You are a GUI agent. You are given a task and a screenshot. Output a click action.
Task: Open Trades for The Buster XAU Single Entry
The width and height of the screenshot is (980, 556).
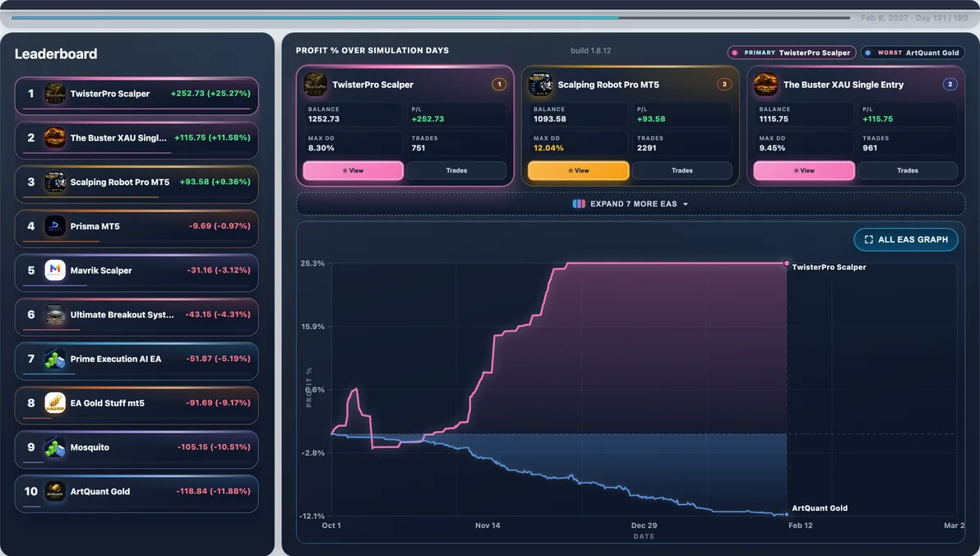pyautogui.click(x=908, y=171)
